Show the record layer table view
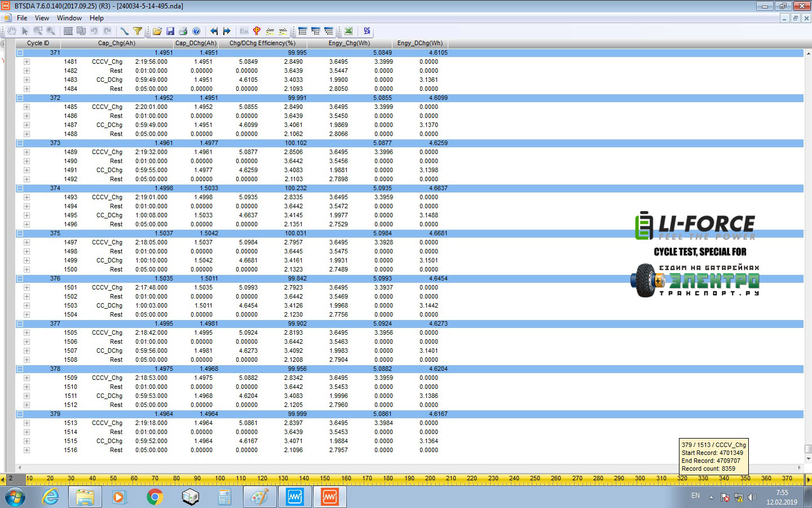 [x=329, y=31]
